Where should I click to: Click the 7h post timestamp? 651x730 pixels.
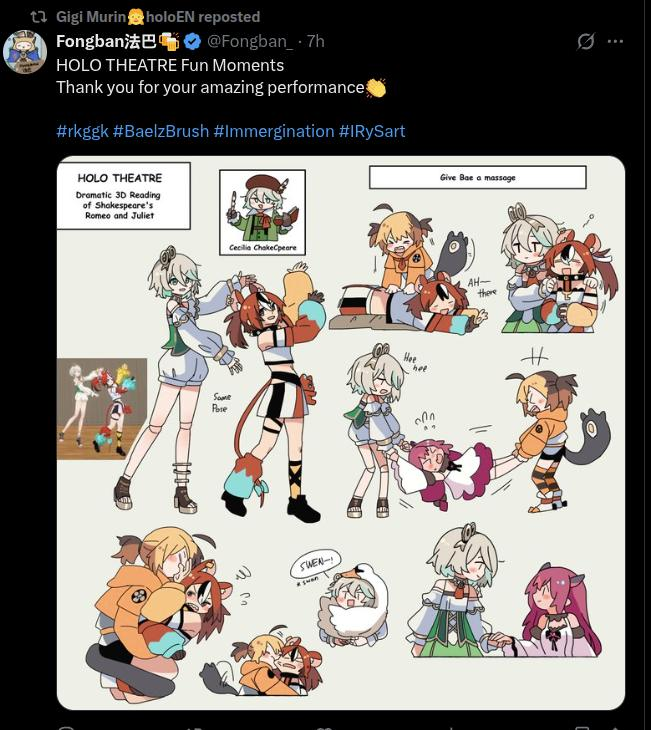[316, 41]
